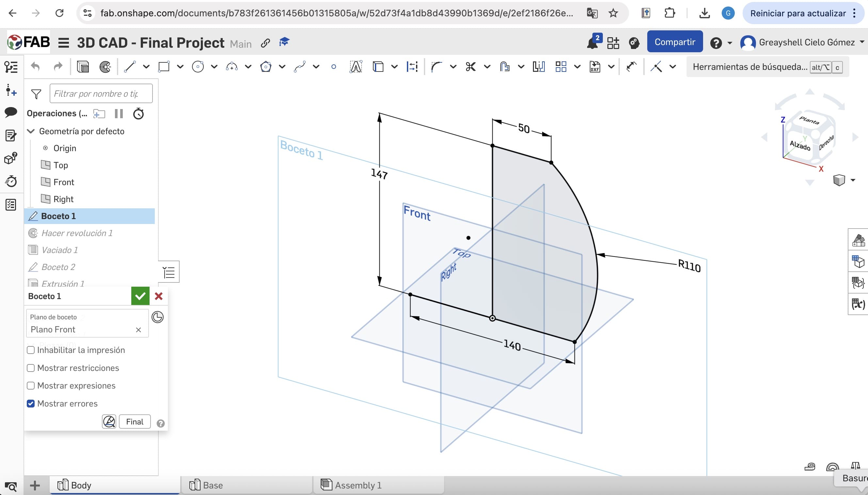
Task: Click the Revolve feature icon in toolbar
Action: [105, 67]
